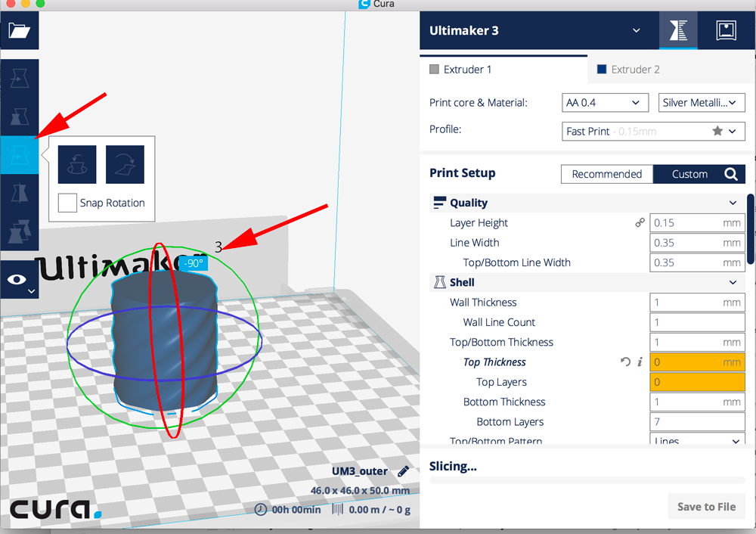
Task: Switch to the Prepare stage icon
Action: coord(678,31)
